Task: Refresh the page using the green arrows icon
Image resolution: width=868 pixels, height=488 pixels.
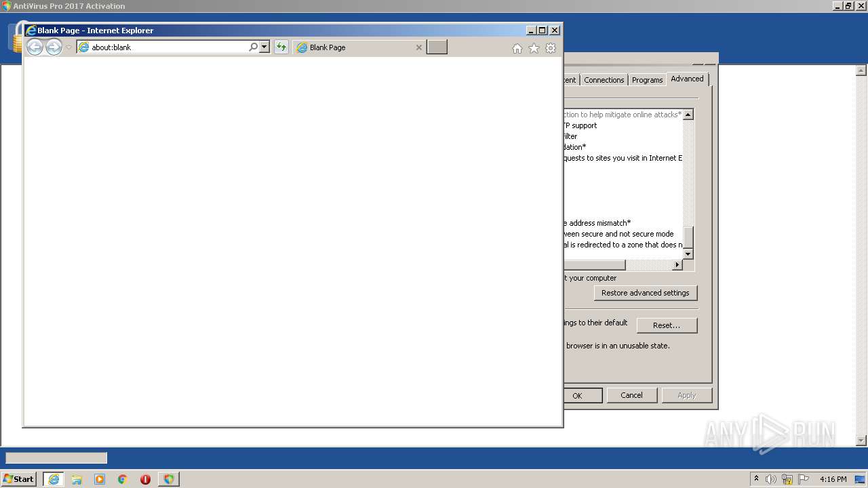Action: click(281, 47)
